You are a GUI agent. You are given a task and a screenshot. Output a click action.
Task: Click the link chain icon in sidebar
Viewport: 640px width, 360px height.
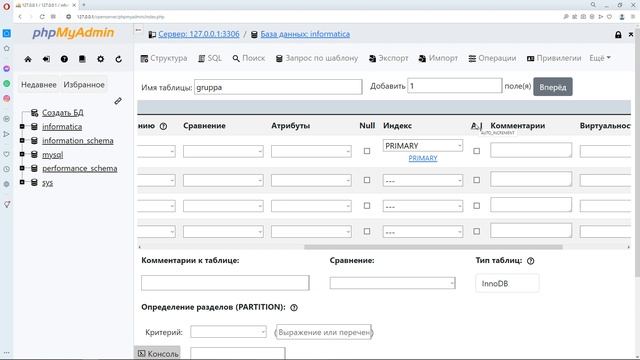tap(118, 100)
